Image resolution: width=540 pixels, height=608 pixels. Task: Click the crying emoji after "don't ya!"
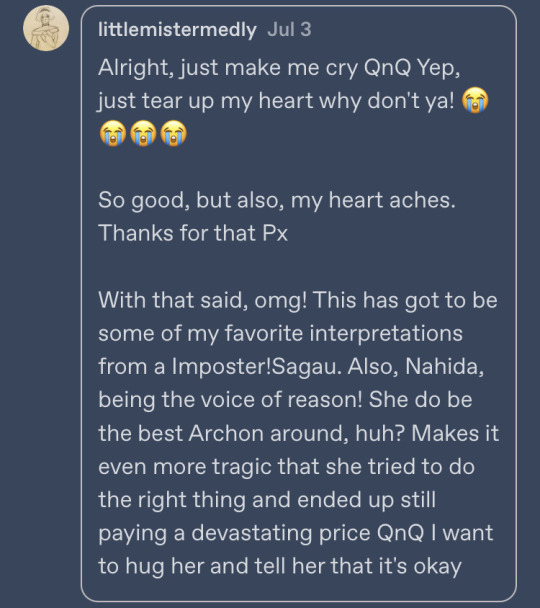pyautogui.click(x=475, y=100)
